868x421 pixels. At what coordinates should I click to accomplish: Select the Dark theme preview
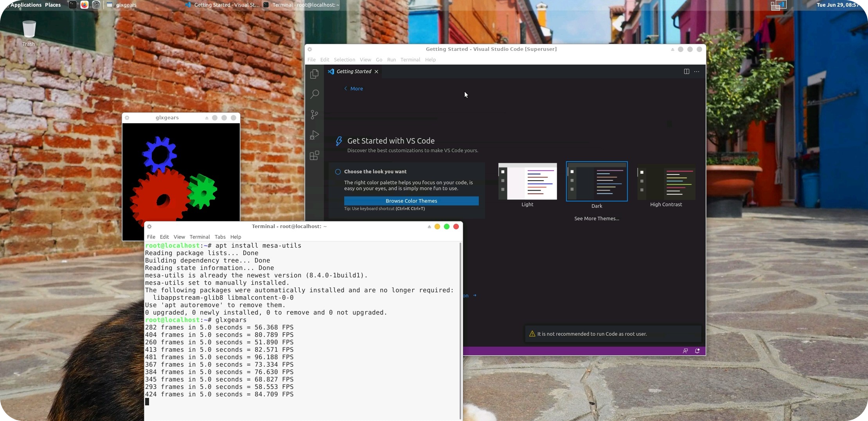click(597, 181)
